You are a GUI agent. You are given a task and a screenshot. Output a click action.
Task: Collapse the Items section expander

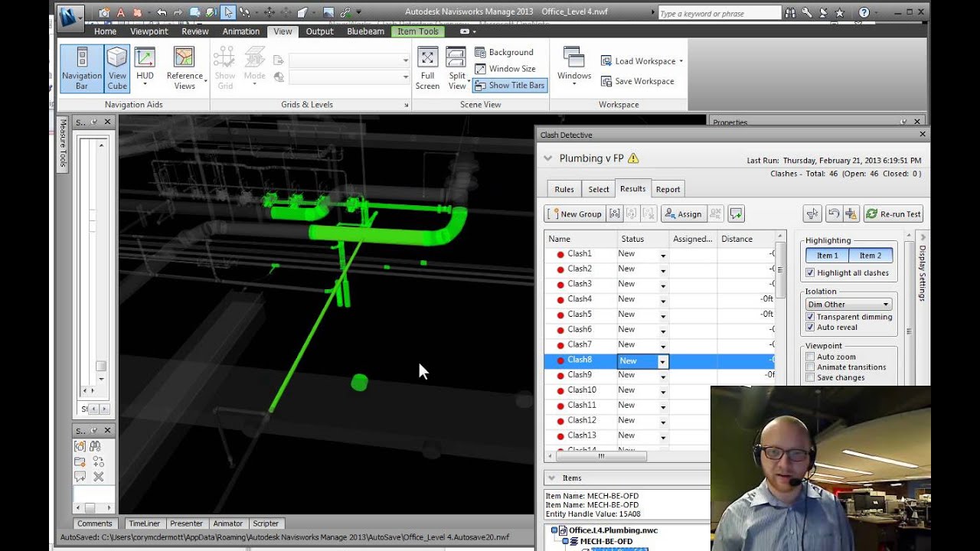pos(550,478)
